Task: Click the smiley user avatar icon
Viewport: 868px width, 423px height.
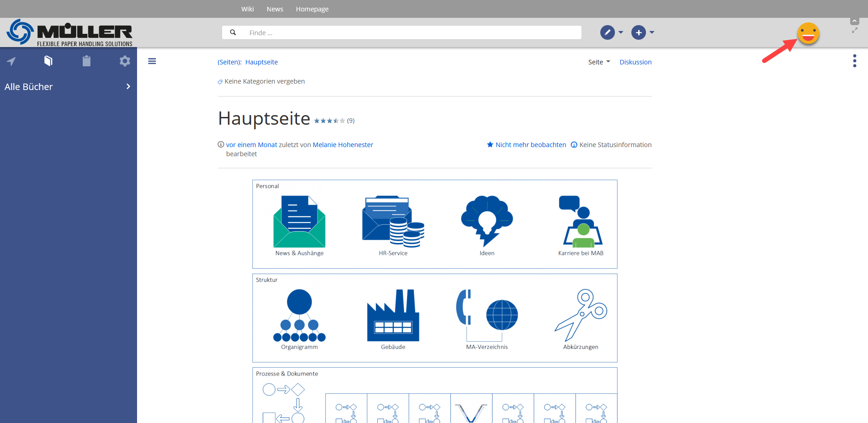Action: point(808,33)
